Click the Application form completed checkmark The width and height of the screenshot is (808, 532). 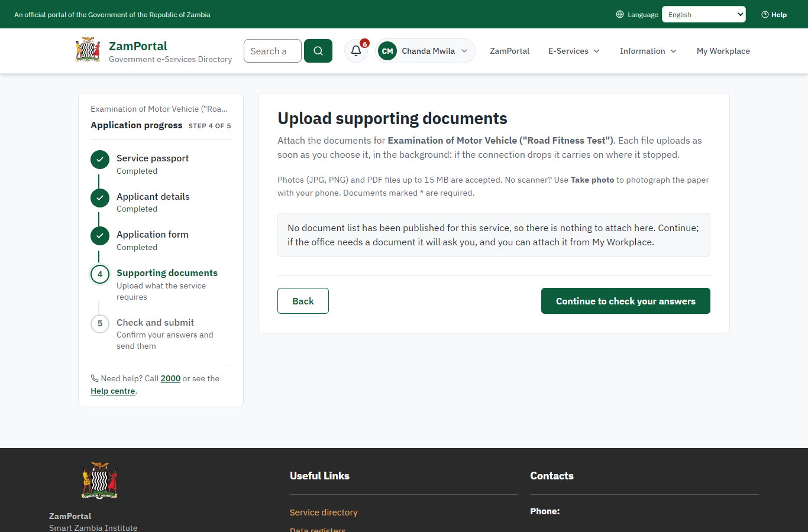coord(100,236)
